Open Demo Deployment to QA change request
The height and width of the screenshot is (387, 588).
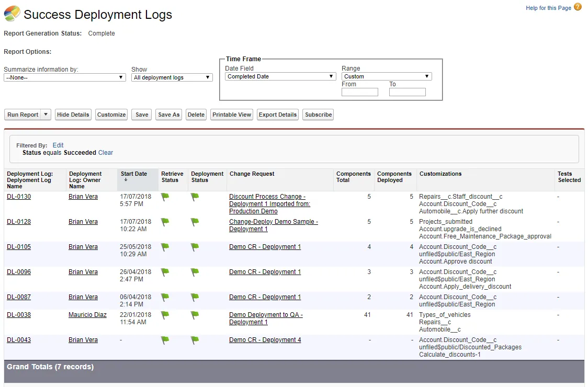click(266, 318)
